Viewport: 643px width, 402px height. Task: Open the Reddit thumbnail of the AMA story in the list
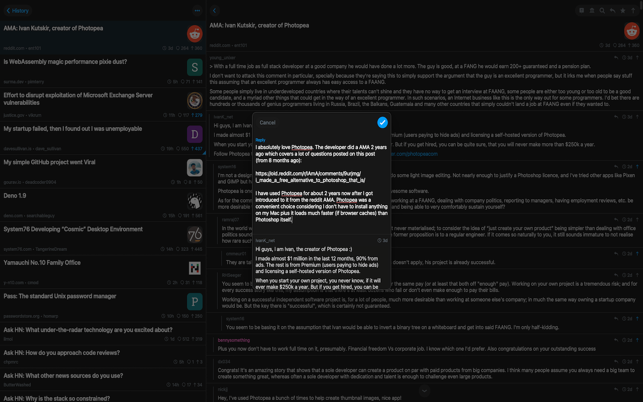(194, 34)
